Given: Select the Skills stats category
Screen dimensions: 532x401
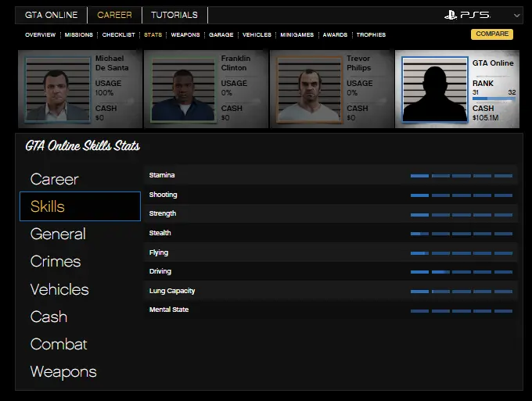Looking at the screenshot, I should pyautogui.click(x=80, y=206).
